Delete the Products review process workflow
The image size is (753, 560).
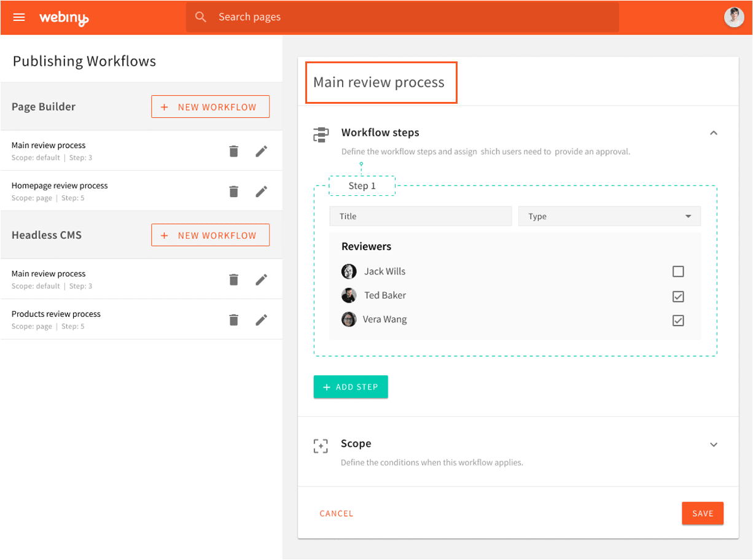click(233, 320)
